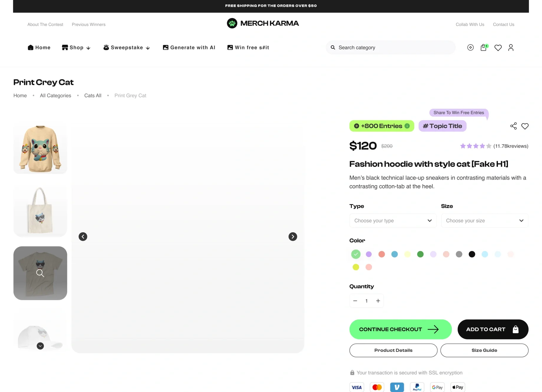Image resolution: width=542 pixels, height=392 pixels.
Task: Open the user account profile icon
Action: (x=511, y=47)
